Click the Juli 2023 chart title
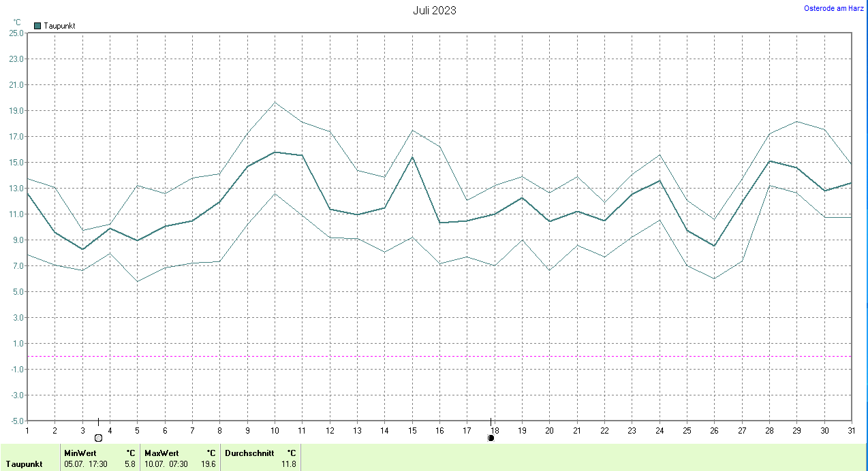This screenshot has height=471, width=868. click(x=435, y=10)
